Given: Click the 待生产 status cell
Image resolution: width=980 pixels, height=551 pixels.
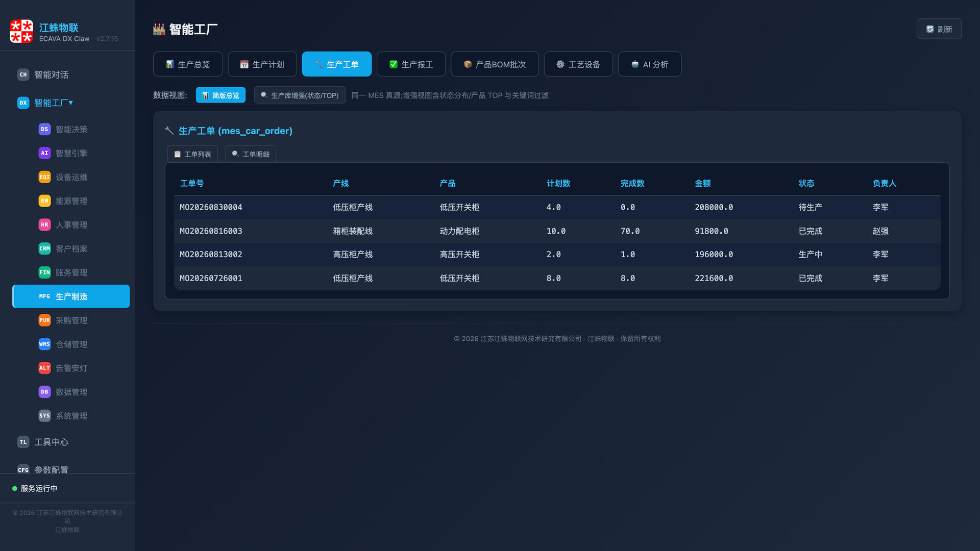Looking at the screenshot, I should pyautogui.click(x=811, y=207).
